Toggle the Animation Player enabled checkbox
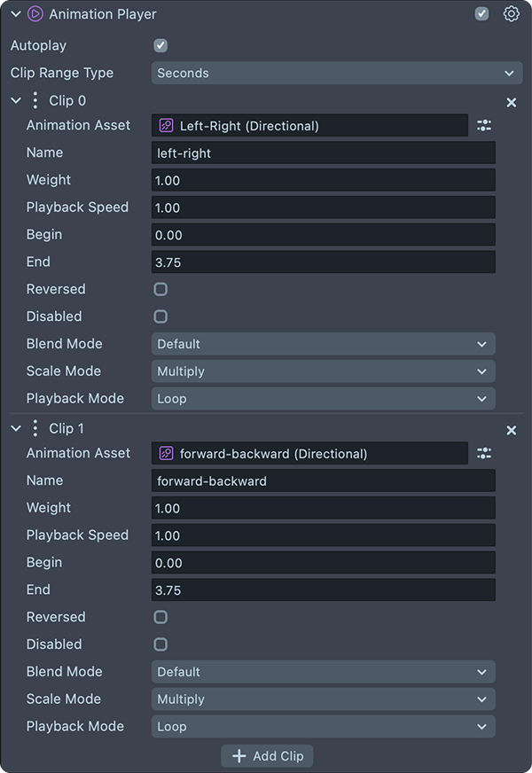Image resolution: width=532 pixels, height=773 pixels. (x=481, y=14)
